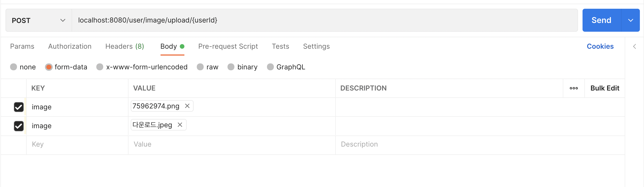Image resolution: width=644 pixels, height=187 pixels.
Task: Switch to the Headers tab
Action: click(x=125, y=46)
